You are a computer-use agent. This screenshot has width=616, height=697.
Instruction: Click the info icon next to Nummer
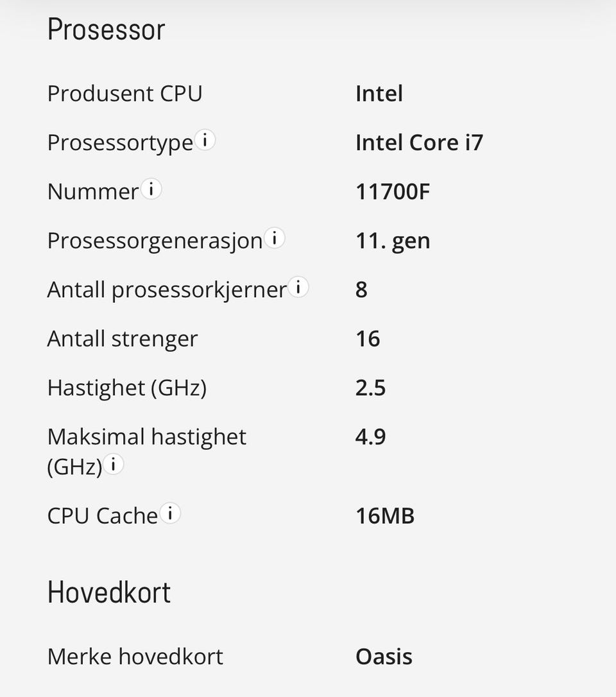click(x=151, y=189)
